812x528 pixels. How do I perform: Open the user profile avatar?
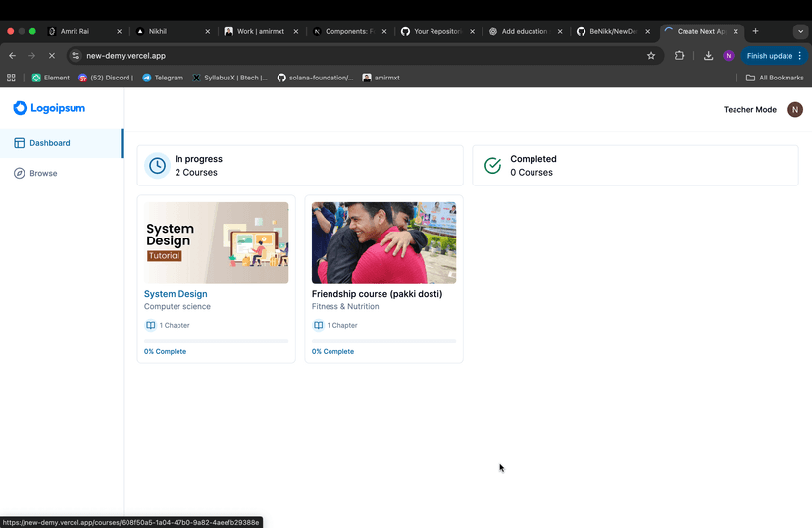point(794,110)
